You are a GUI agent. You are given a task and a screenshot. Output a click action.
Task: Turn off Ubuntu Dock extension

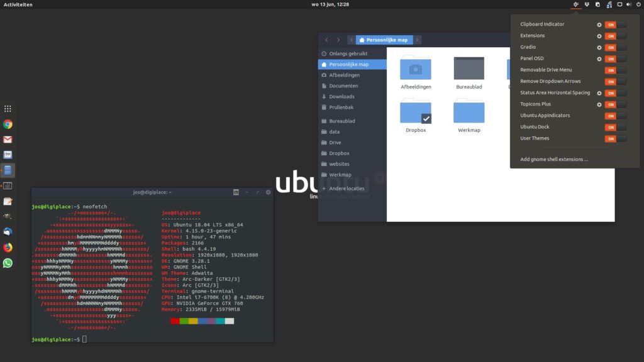click(615, 127)
